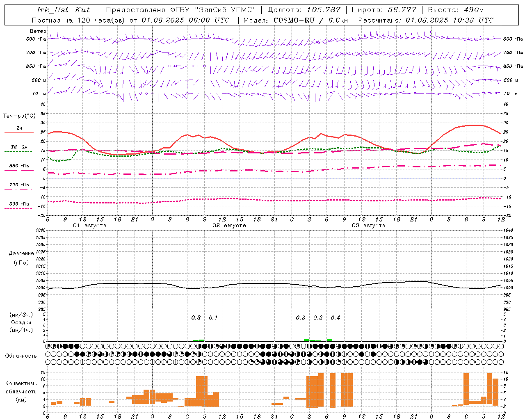Screen dimensions: 525x420
Task: Click the station title Irk_Ust-Kut
Action: pos(63,10)
